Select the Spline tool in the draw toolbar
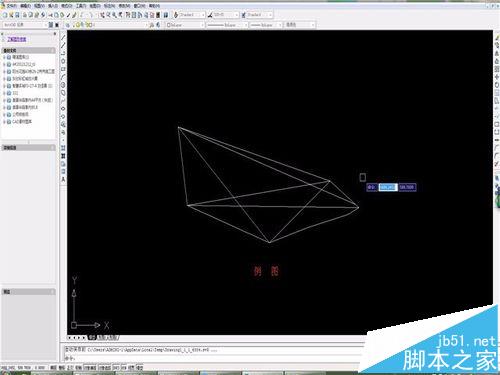This screenshot has height=375, width=500. click(x=63, y=101)
